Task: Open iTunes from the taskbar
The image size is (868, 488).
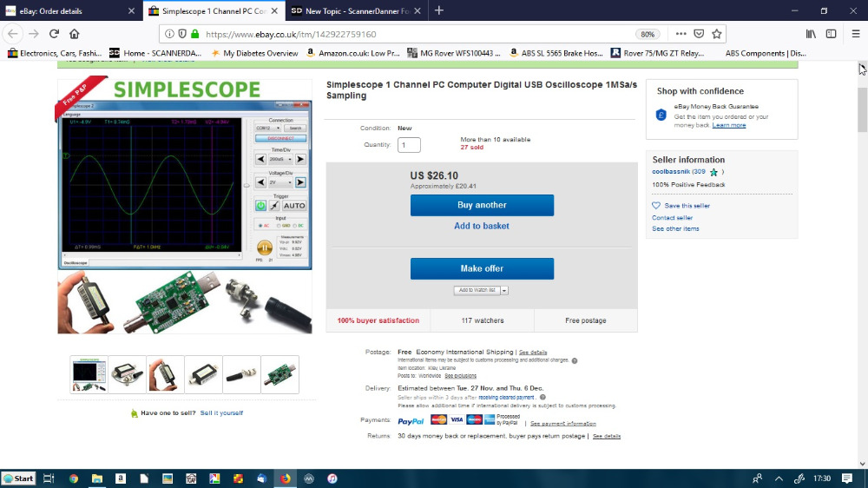Action: (332, 478)
